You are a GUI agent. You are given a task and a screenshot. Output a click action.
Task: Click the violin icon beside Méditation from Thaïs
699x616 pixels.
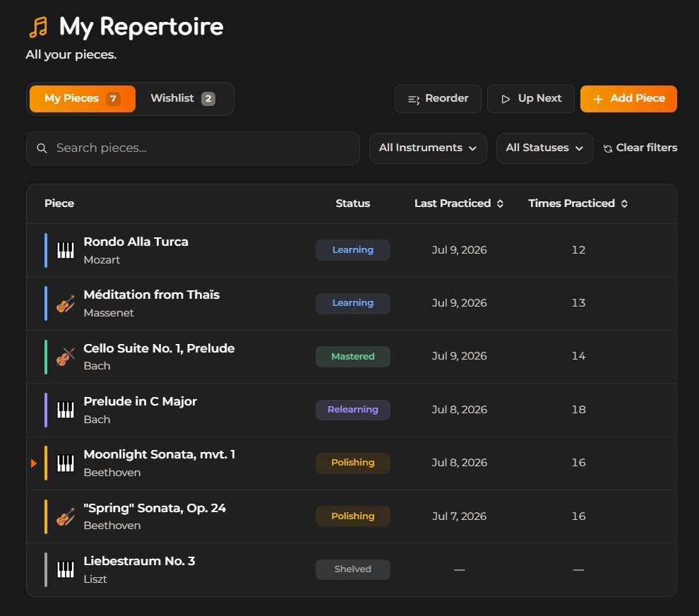66,304
